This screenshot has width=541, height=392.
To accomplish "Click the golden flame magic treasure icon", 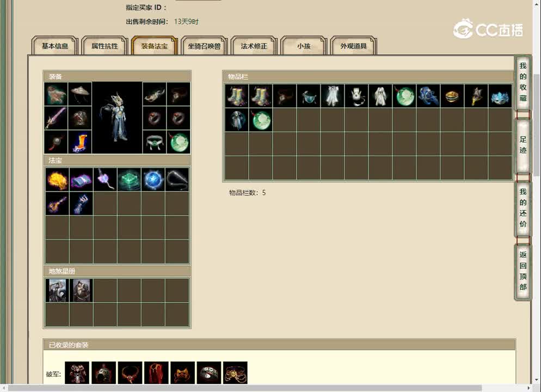I will [x=57, y=180].
